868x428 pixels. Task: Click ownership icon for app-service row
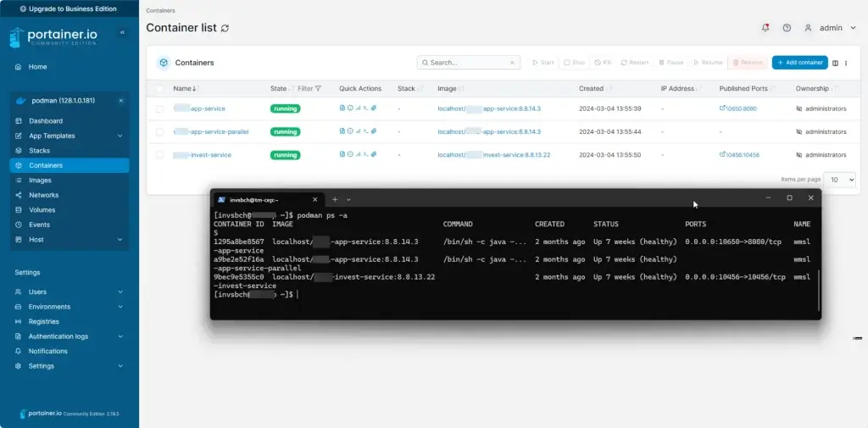pos(798,109)
